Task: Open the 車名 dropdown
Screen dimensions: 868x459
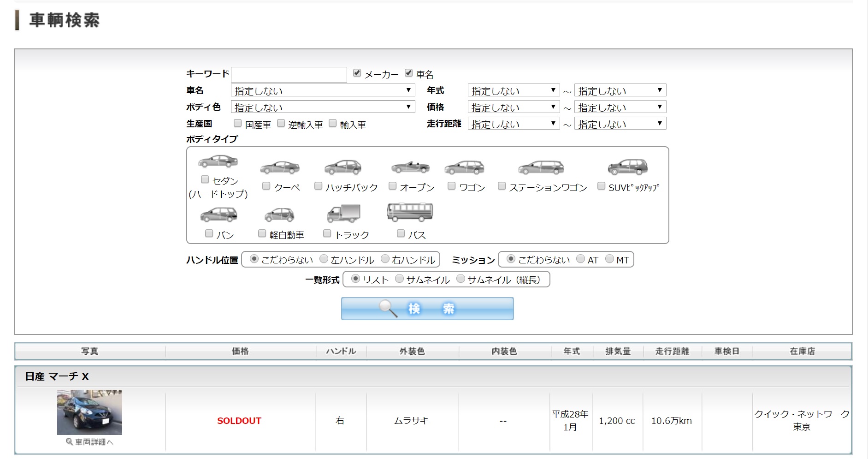Action: coord(323,90)
